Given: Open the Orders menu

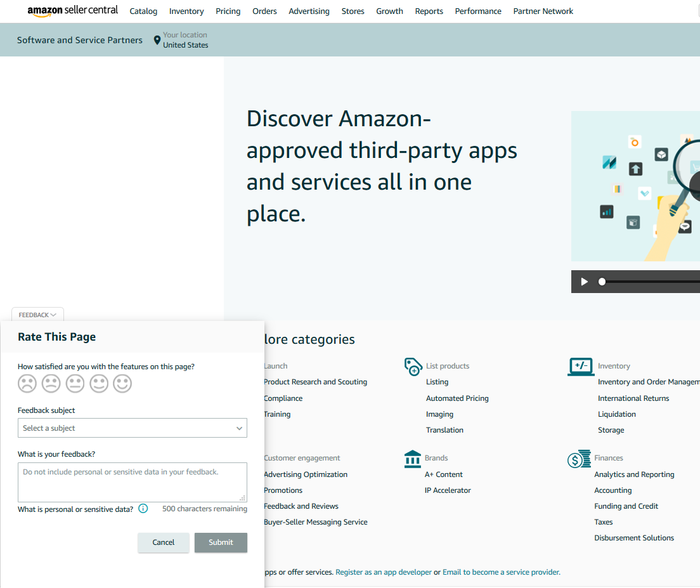Looking at the screenshot, I should pos(265,11).
